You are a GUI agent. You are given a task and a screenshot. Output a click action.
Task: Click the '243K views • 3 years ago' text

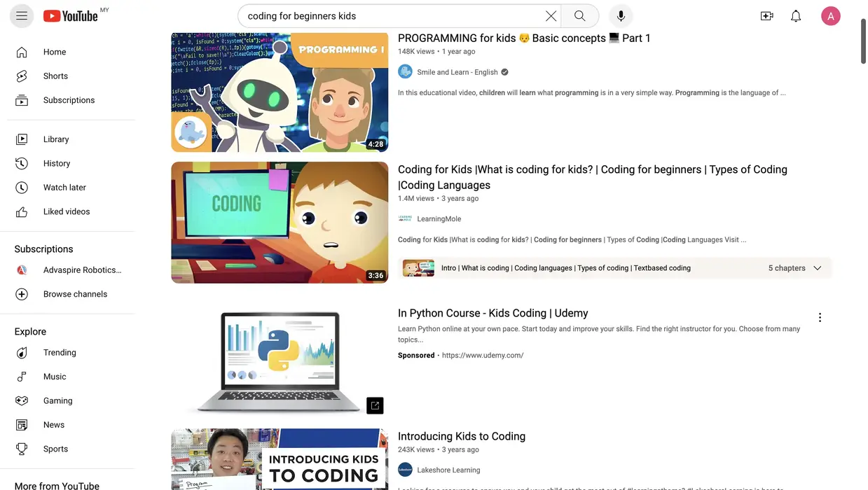439,449
